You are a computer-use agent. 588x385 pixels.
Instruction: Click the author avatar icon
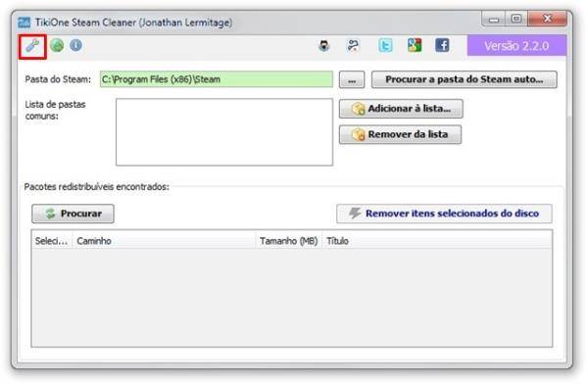(324, 46)
